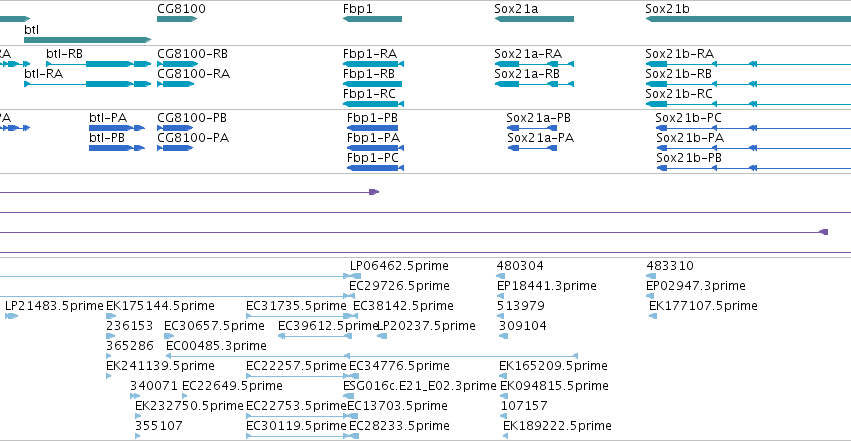Click EST label 309104
Image resolution: width=851 pixels, height=441 pixels.
[x=523, y=326]
